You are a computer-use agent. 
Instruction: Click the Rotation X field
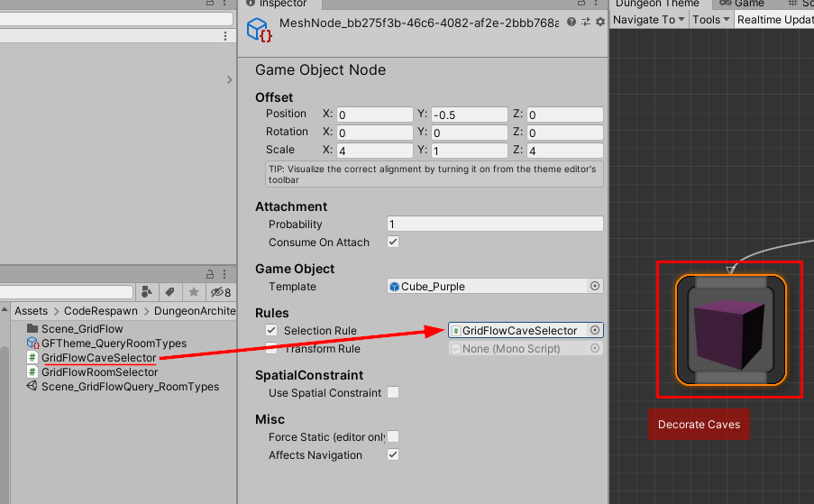click(375, 133)
